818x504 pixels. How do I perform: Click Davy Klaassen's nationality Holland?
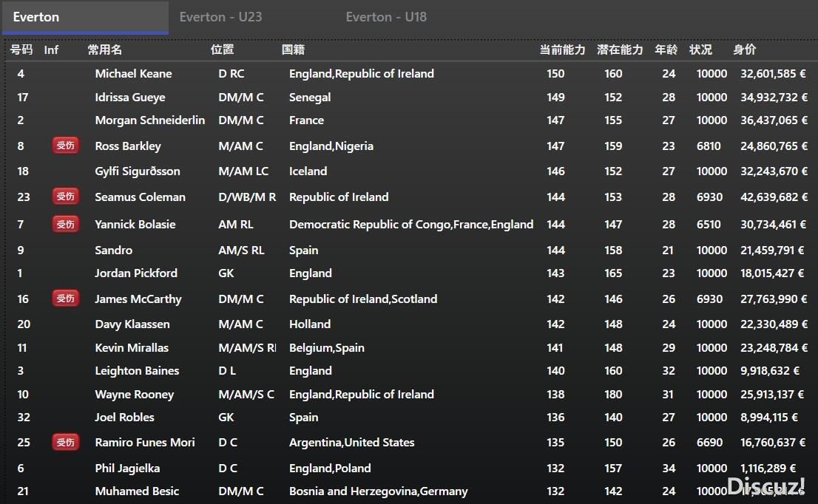click(x=310, y=324)
